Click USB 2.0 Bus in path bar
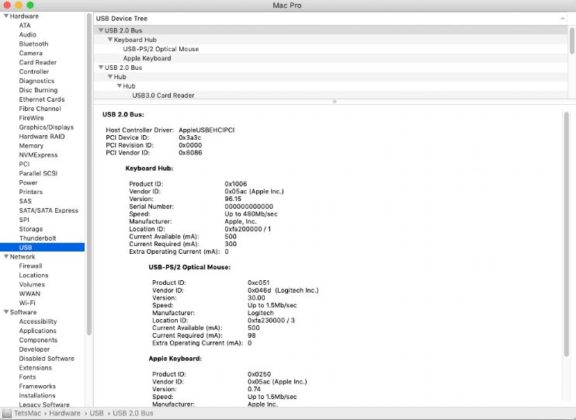Image resolution: width=576 pixels, height=420 pixels. click(x=133, y=413)
